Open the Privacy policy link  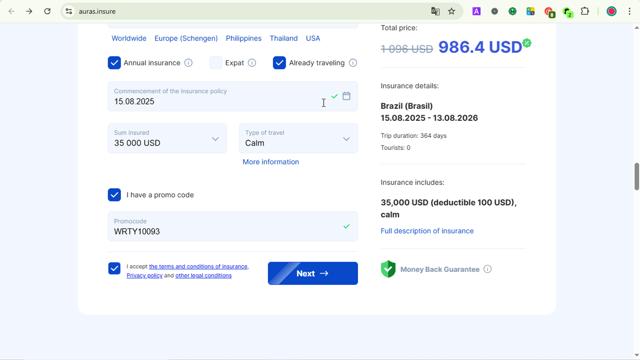(144, 276)
